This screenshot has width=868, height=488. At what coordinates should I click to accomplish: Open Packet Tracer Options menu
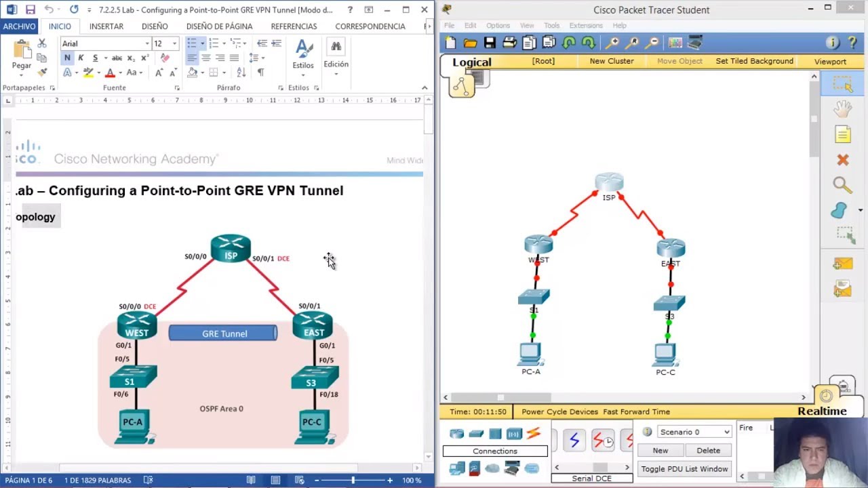(x=498, y=26)
